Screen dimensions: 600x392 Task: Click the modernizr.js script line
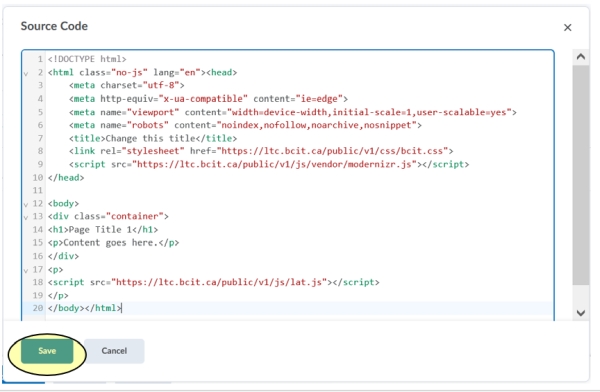click(269, 164)
